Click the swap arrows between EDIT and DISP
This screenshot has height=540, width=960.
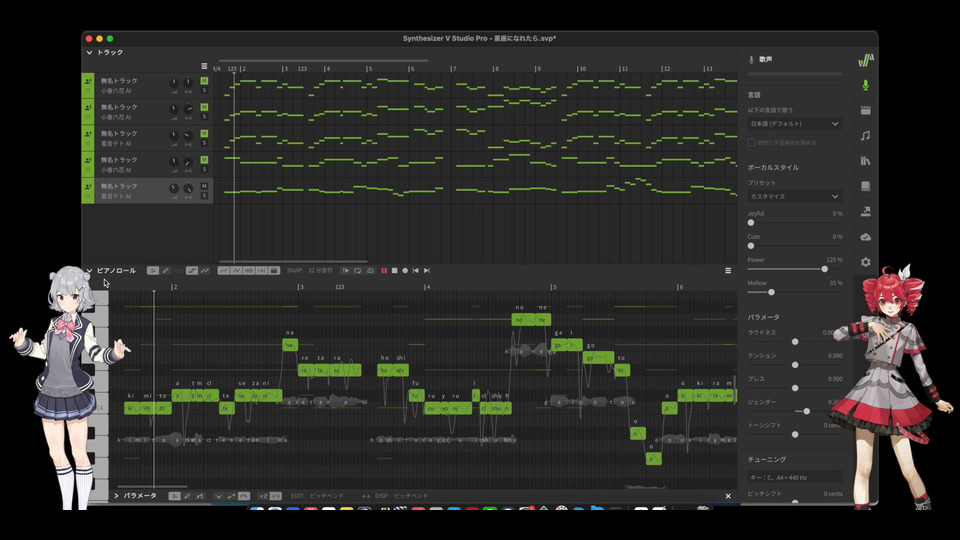point(366,496)
